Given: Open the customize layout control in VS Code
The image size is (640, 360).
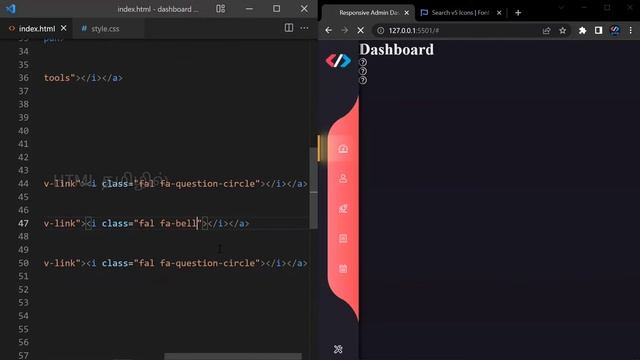Looking at the screenshot, I should click(220, 9).
